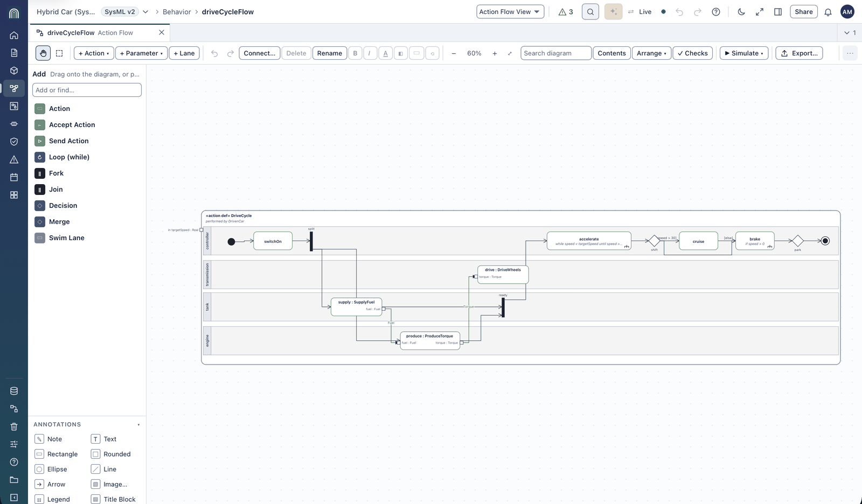The image size is (862, 504).
Task: Click the undo arrow in diagram toolbar
Action: (214, 53)
